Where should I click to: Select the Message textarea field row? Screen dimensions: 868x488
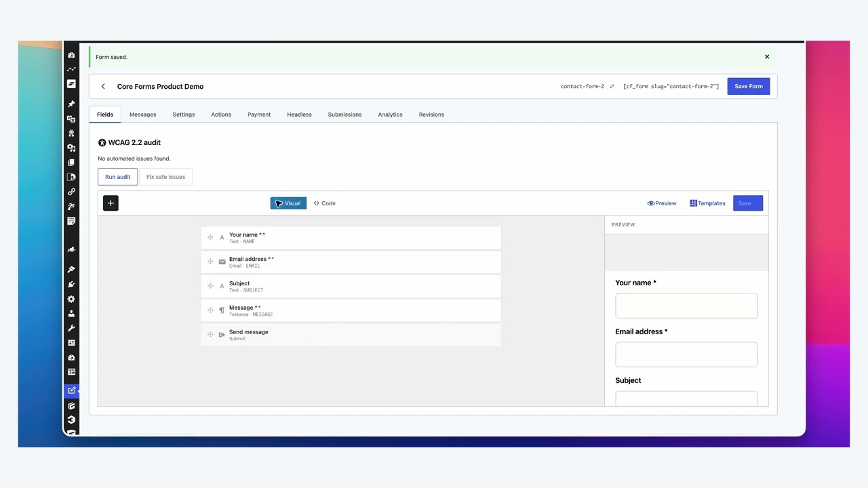point(351,310)
